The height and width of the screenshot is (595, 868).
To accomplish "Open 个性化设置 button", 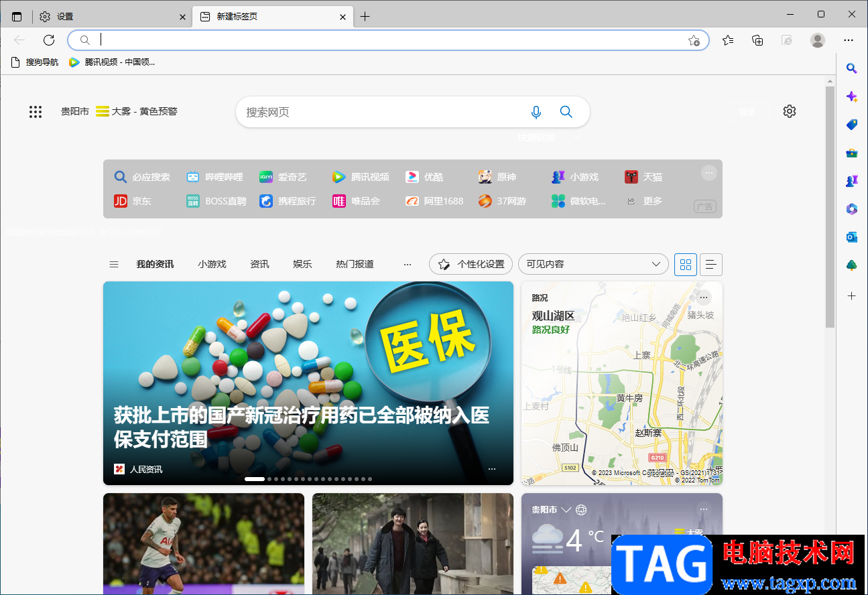I will [x=471, y=264].
